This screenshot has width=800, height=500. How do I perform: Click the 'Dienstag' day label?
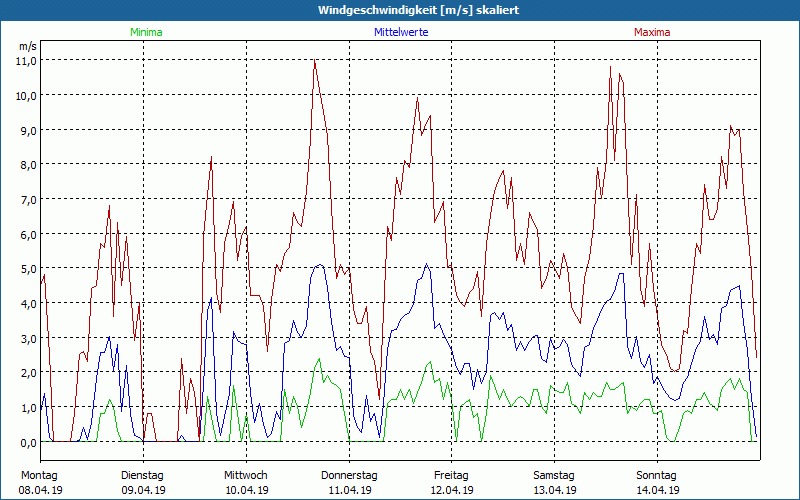click(142, 475)
